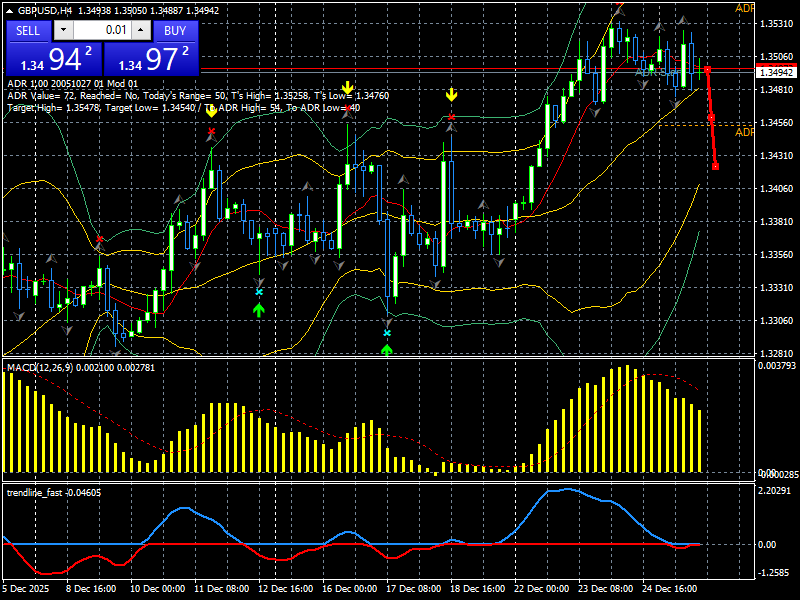Screen dimensions: 800x600
Task: Click the MACD(12,26,9) indicator label
Action: 40,367
